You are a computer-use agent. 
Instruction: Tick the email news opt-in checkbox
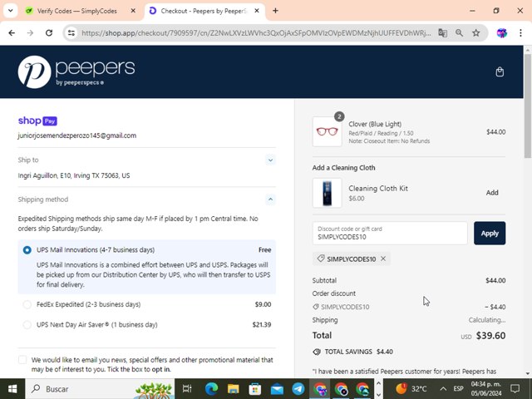(22, 360)
